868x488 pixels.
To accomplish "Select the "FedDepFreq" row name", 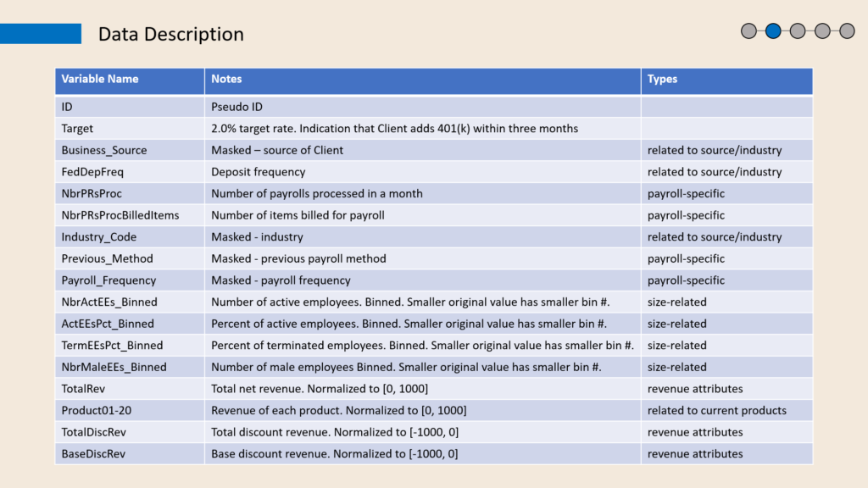I will coord(92,172).
